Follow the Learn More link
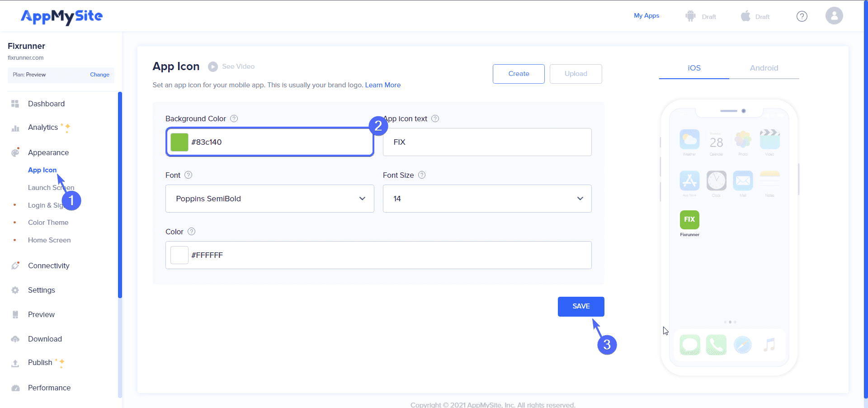 click(x=383, y=85)
